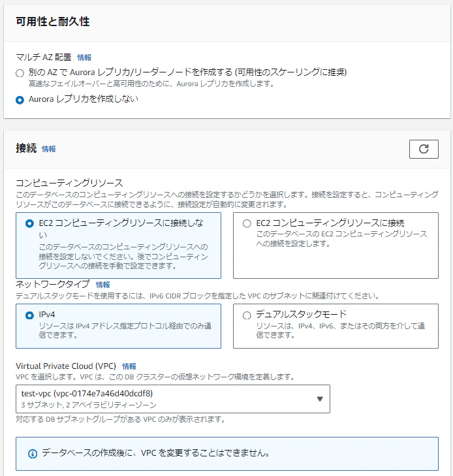Click the refresh icon in 接続 section
Screen dimensions: 453x476
tap(424, 149)
